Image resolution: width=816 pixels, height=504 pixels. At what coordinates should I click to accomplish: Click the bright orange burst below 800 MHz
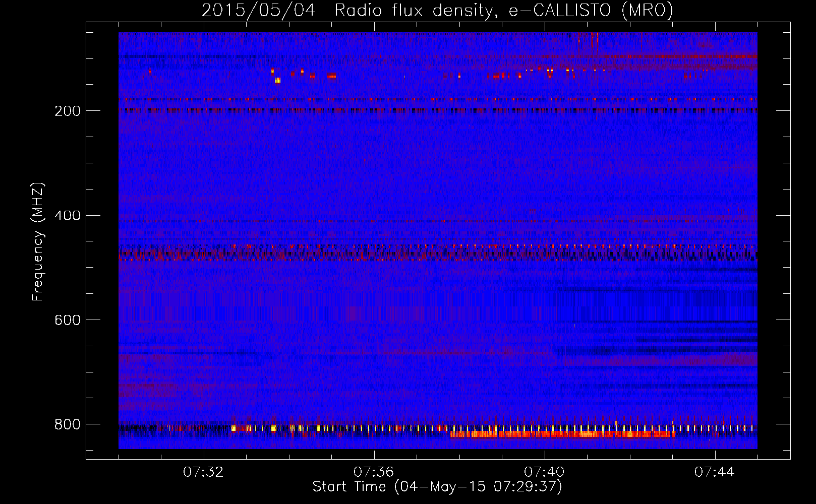click(563, 434)
